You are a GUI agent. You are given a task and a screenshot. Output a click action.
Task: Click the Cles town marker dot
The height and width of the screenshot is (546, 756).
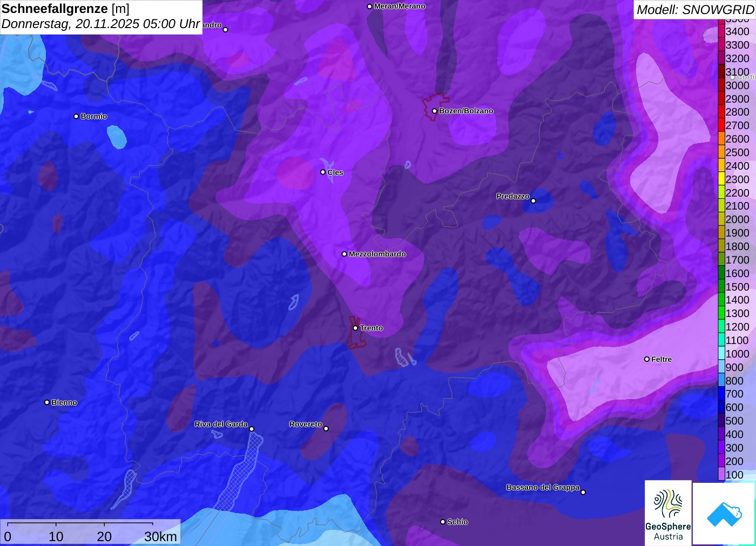[x=323, y=172]
